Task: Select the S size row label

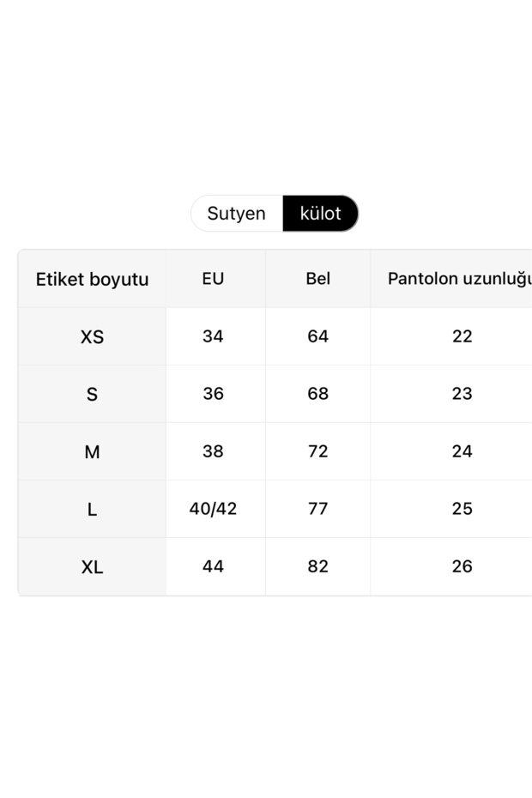Action: [x=92, y=394]
